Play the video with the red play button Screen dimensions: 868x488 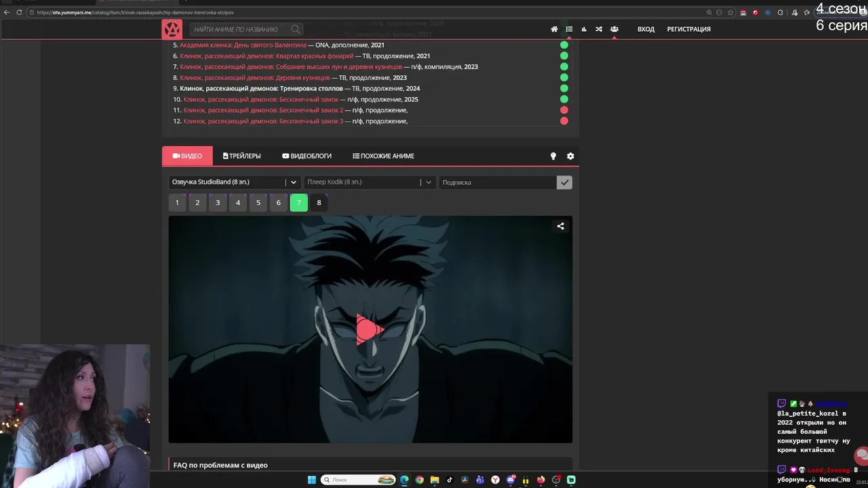[370, 329]
